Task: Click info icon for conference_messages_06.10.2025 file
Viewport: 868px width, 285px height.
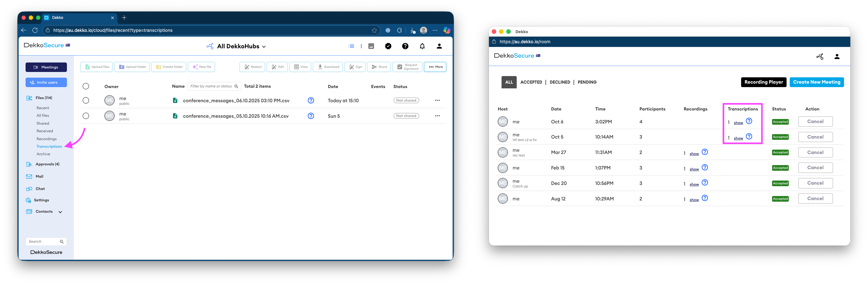Action: click(311, 100)
